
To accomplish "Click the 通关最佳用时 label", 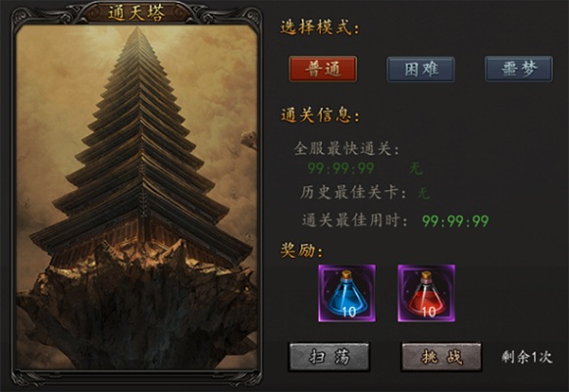I will [354, 220].
